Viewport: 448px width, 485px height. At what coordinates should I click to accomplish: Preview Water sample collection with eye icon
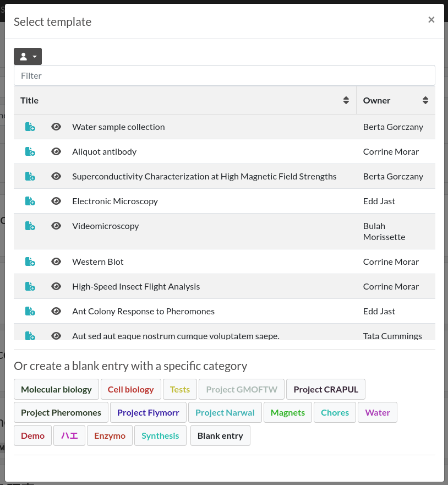[56, 127]
